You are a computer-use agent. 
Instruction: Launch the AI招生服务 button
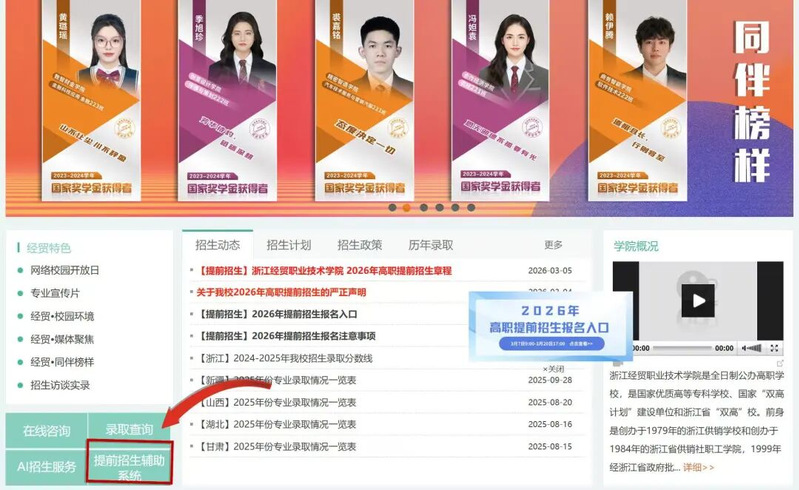pyautogui.click(x=47, y=466)
